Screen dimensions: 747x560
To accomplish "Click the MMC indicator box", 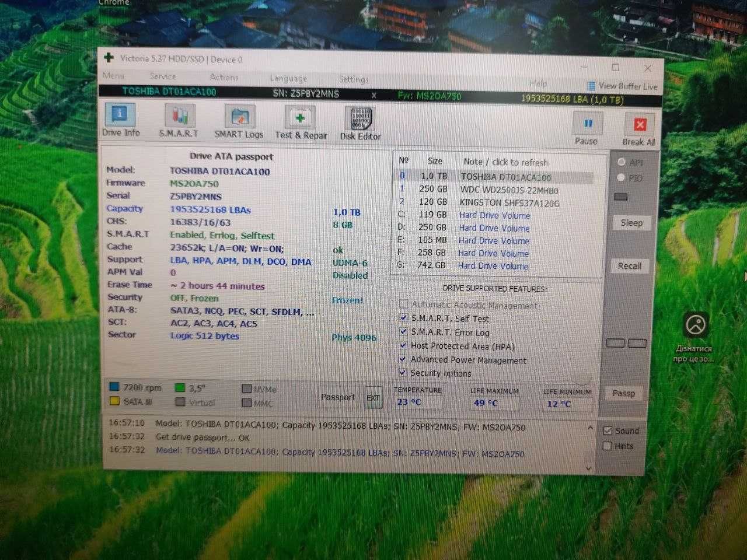I will (x=247, y=402).
